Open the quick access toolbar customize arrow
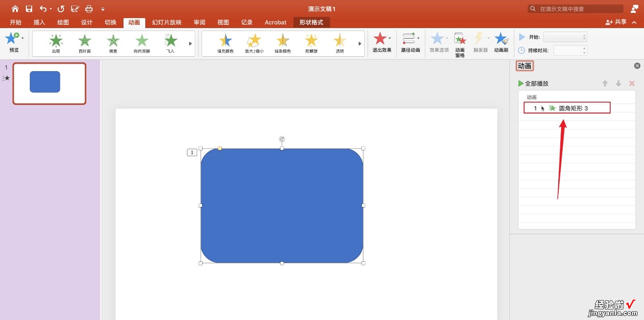The image size is (644, 320). pyautogui.click(x=103, y=9)
